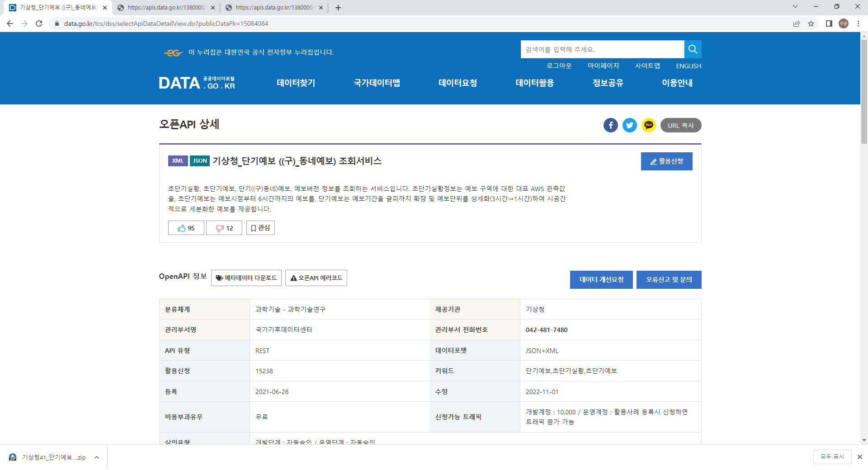Open a new browser tab
The image size is (868, 470).
pos(338,8)
